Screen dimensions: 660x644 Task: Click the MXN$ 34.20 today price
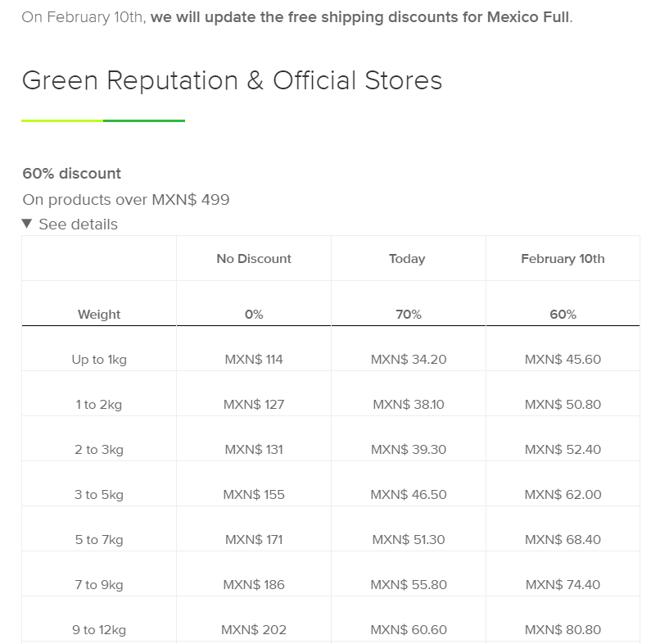coord(409,360)
